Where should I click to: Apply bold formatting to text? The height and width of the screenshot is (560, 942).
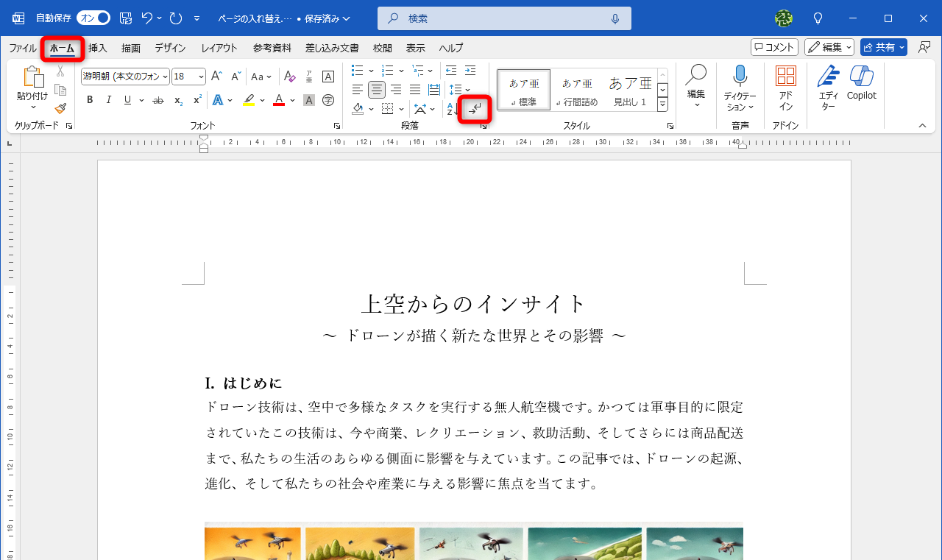coord(89,99)
